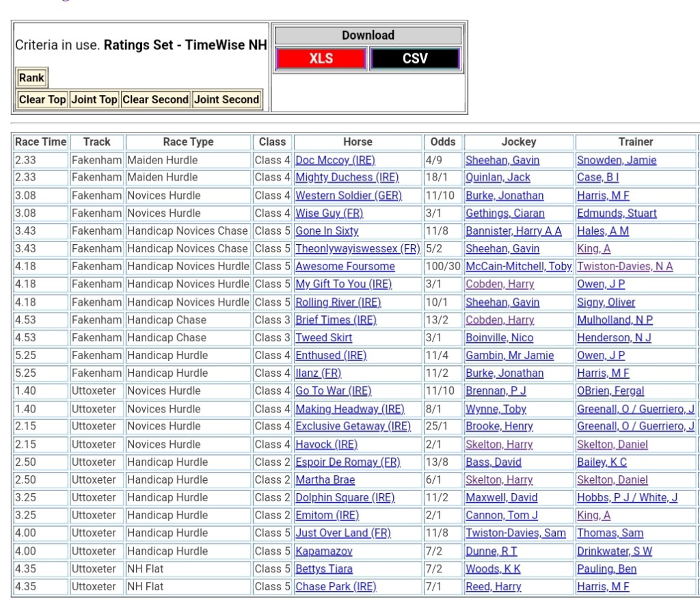Open Awesome Foursome horse link

pos(345,267)
